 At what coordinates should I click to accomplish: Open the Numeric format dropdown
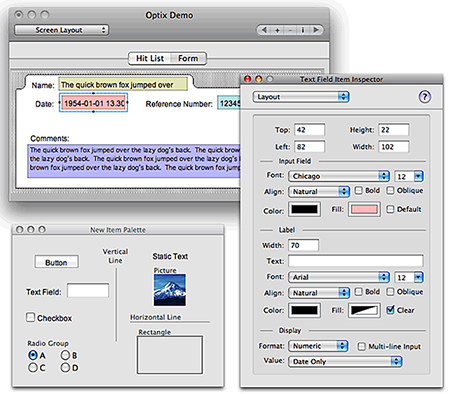pos(318,346)
